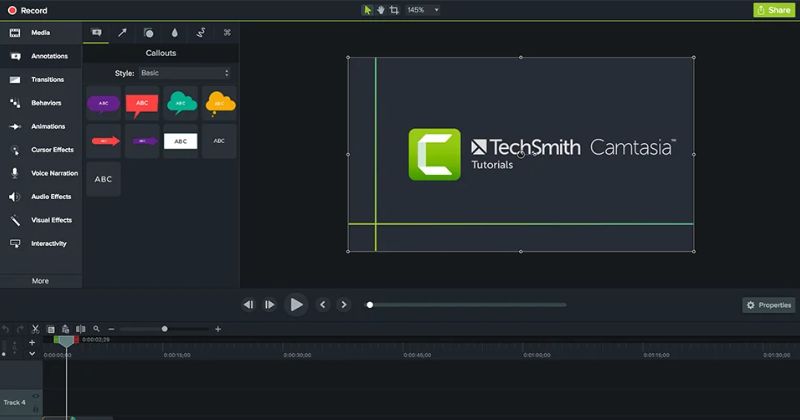Open the Visual Effects panel
Image resolution: width=800 pixels, height=420 pixels.
41,220
